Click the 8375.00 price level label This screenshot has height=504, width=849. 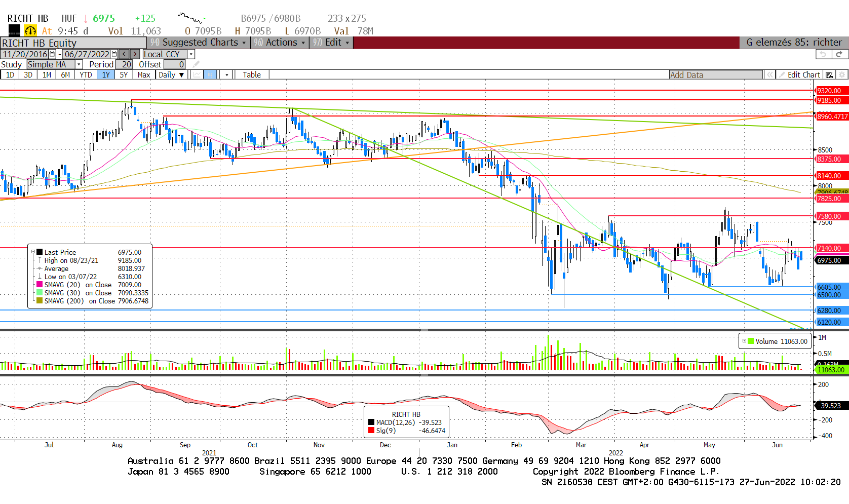831,159
